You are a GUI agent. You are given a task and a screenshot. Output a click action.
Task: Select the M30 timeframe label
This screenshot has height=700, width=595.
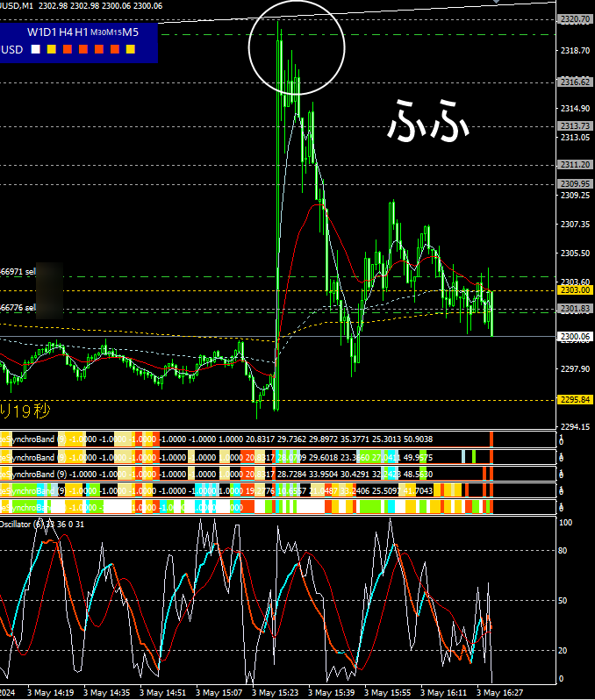(x=97, y=32)
